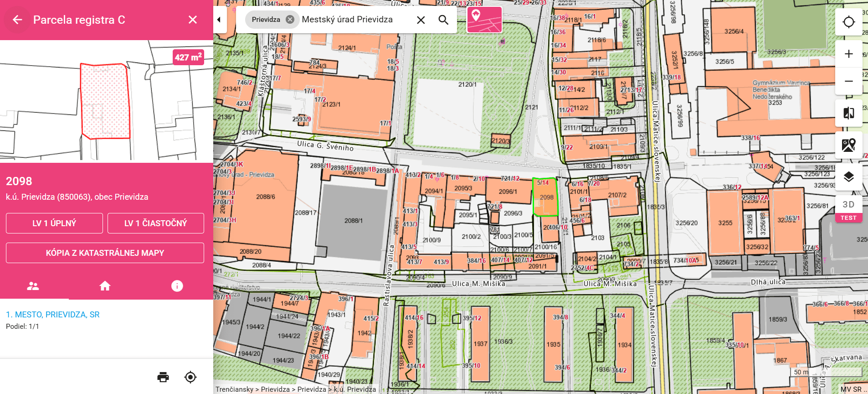
Task: Click the back arrow in parcel panel
Action: point(17,20)
